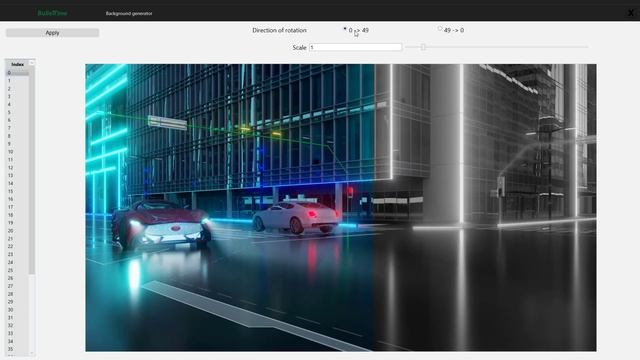Select index row 15

[17, 191]
